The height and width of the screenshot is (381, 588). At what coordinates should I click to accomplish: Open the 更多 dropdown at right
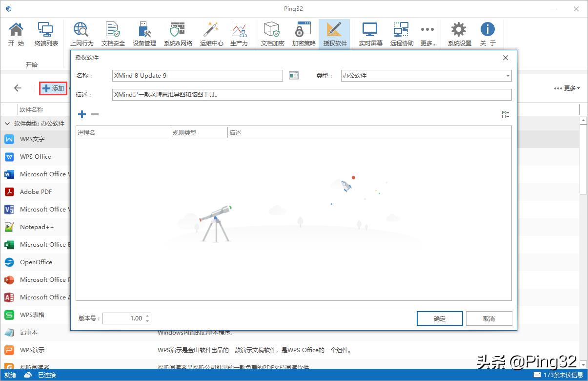[567, 88]
